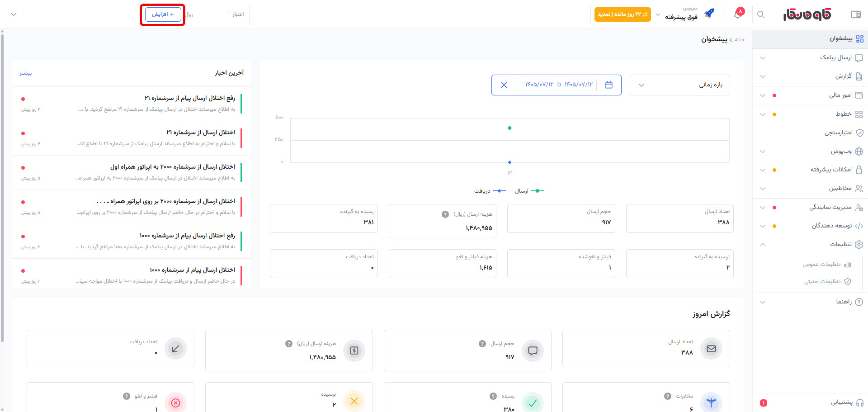This screenshot has width=868, height=412.
Task: Collapse the تنظیمات sidebar section
Action: coord(810,244)
